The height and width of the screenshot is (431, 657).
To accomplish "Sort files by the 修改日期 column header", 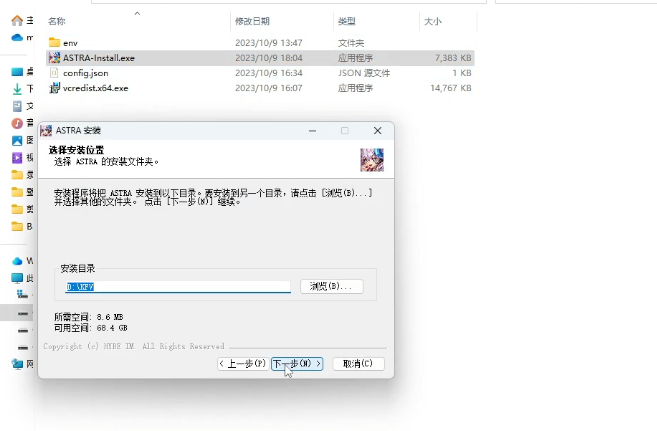I will pos(252,21).
